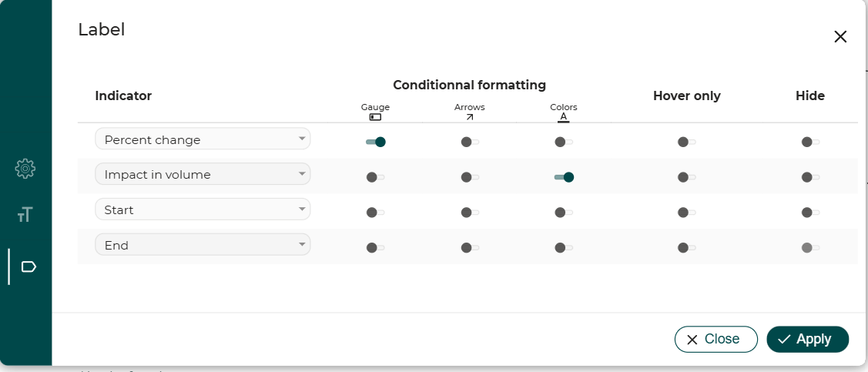Click the Apply button
868x372 pixels.
[807, 340]
